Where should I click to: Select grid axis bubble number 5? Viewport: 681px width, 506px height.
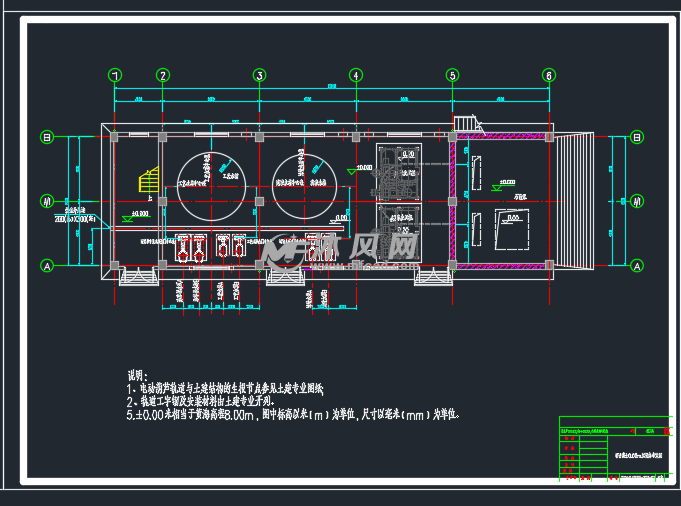point(453,76)
